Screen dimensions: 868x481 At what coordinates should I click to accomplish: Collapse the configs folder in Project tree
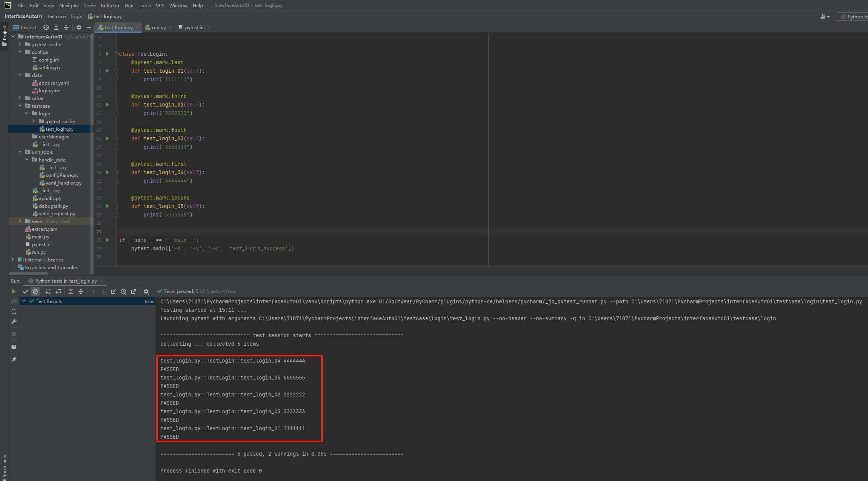tap(20, 52)
